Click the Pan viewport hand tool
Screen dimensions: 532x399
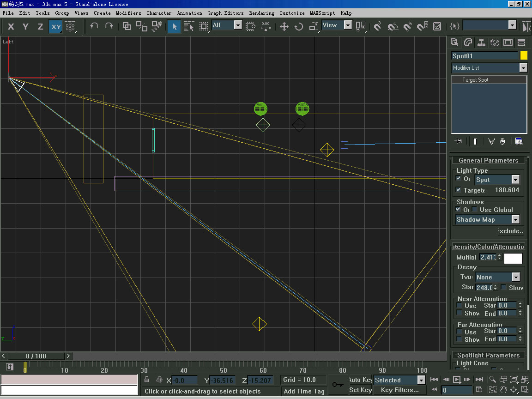(503, 390)
